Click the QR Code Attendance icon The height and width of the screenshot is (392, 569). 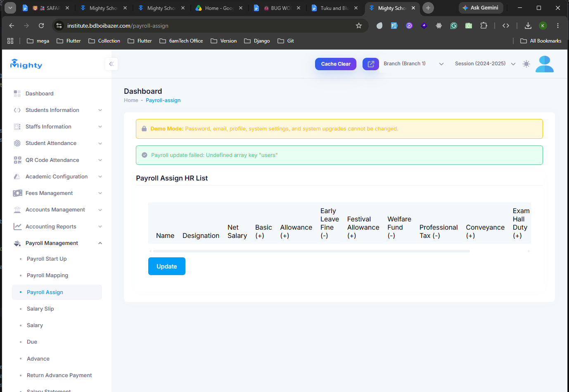pyautogui.click(x=17, y=160)
